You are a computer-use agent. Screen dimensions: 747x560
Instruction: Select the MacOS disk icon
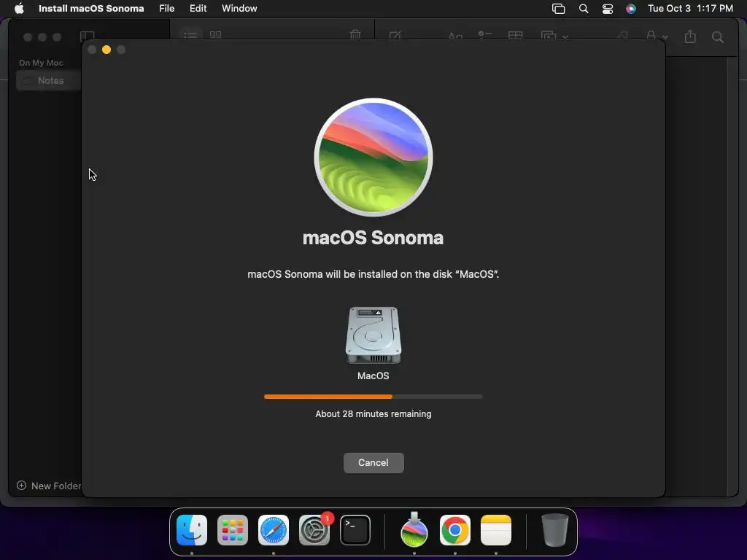click(x=373, y=335)
